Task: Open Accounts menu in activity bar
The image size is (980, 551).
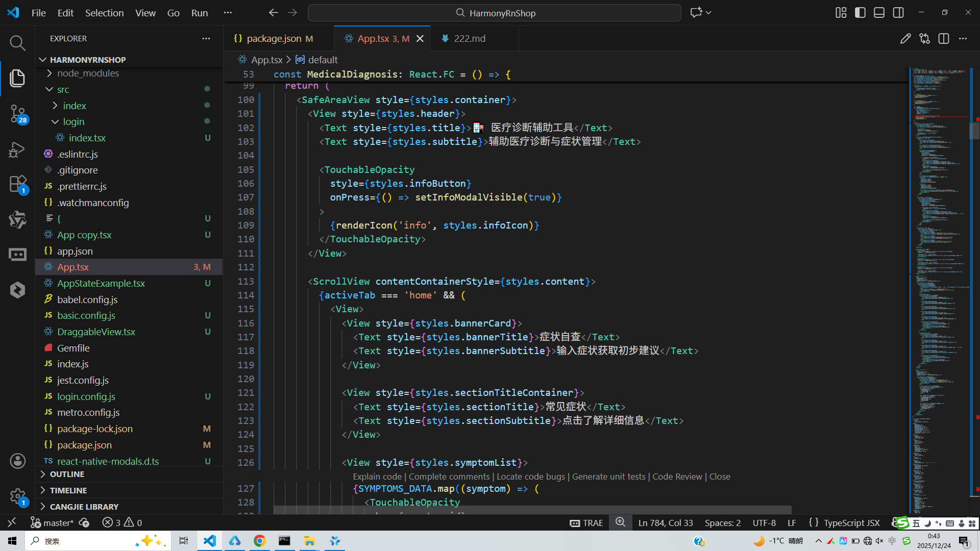Action: pos(17,461)
